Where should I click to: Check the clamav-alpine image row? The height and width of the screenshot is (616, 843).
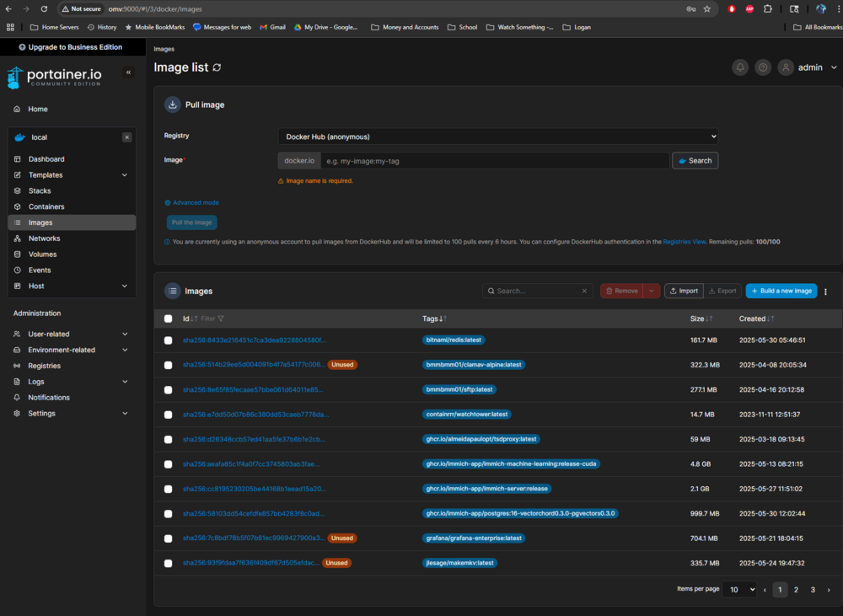169,365
